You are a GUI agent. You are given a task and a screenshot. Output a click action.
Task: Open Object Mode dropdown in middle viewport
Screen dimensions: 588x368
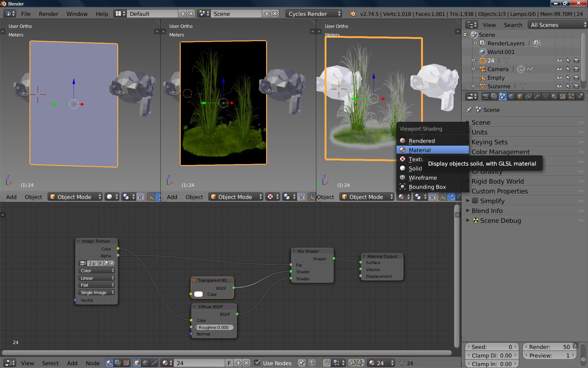(x=236, y=197)
